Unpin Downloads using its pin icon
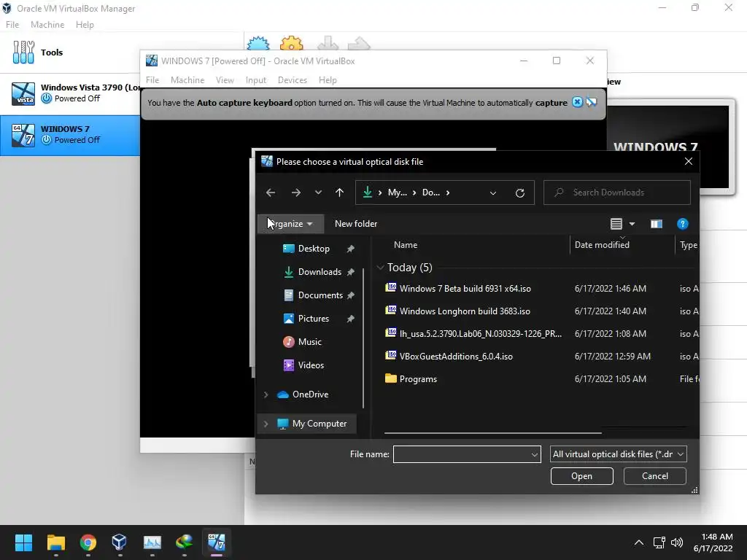 pos(351,272)
